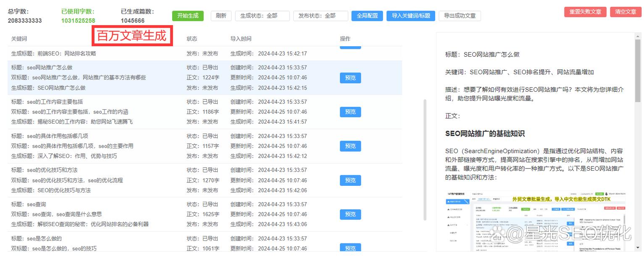Click the article list vertical scrollbar
644x256 pixels.
point(425,160)
